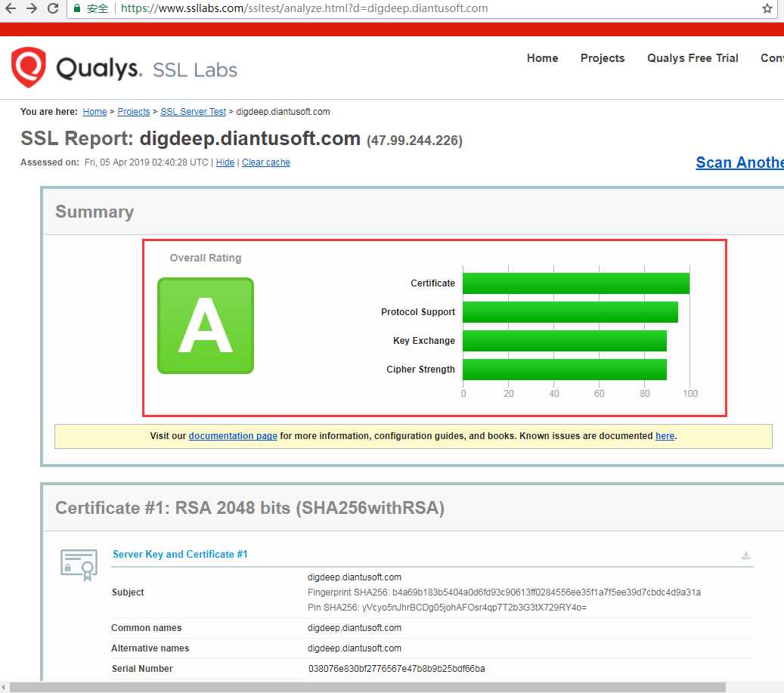Click the Server Key and Certificate #1 heading
Screen dimensions: 784x693
(x=180, y=554)
